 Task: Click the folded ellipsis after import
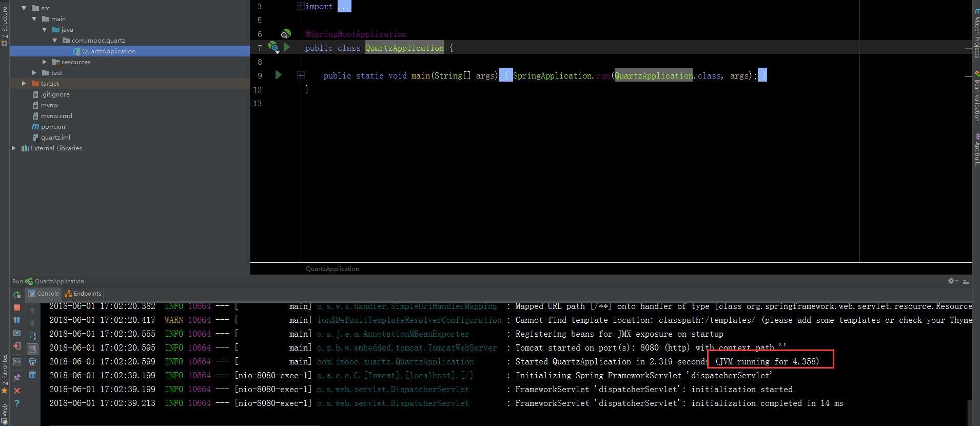point(344,7)
